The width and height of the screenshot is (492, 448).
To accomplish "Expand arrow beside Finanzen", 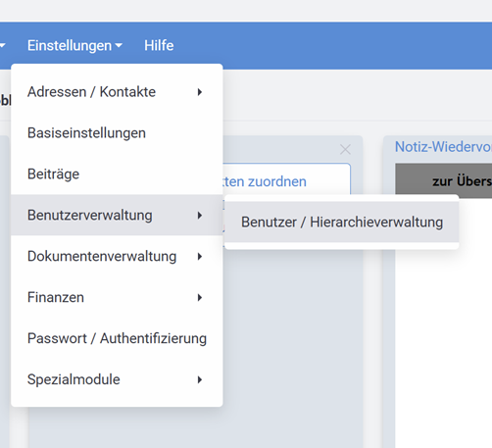I will pos(200,297).
